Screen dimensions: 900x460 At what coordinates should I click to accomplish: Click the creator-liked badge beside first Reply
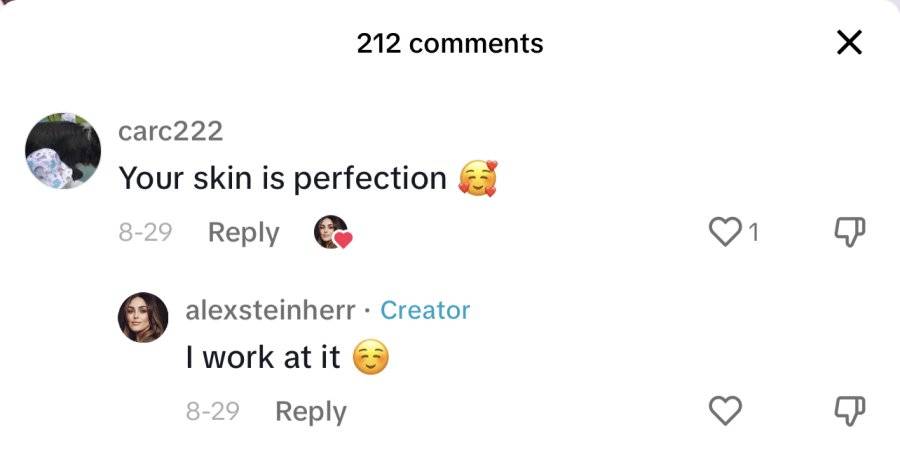coord(332,232)
